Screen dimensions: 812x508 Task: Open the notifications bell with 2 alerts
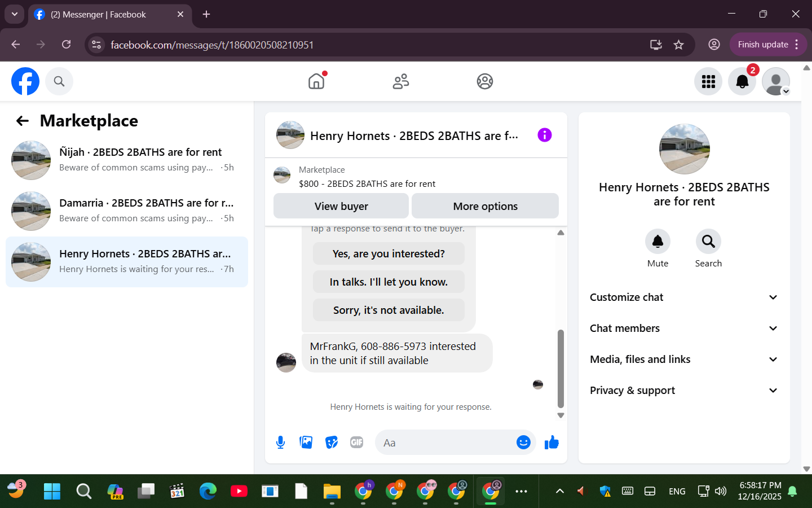(742, 81)
